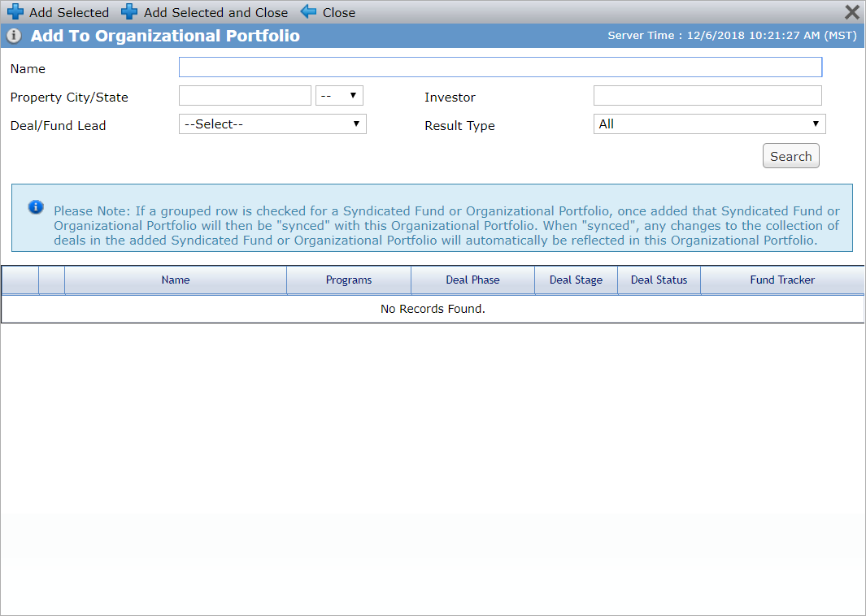Focus the Investor input field

[707, 96]
